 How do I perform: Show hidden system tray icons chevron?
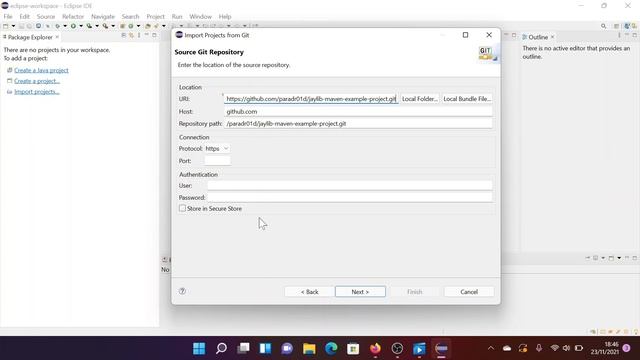click(491, 348)
